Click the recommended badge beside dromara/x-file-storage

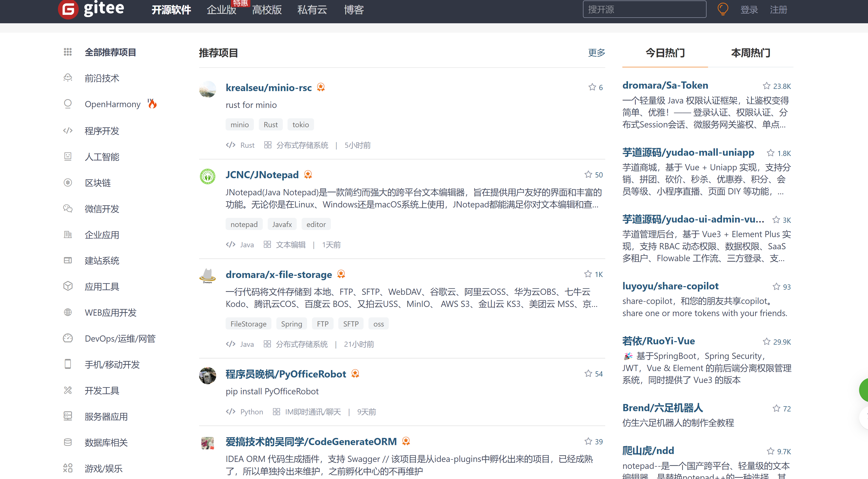tap(341, 274)
